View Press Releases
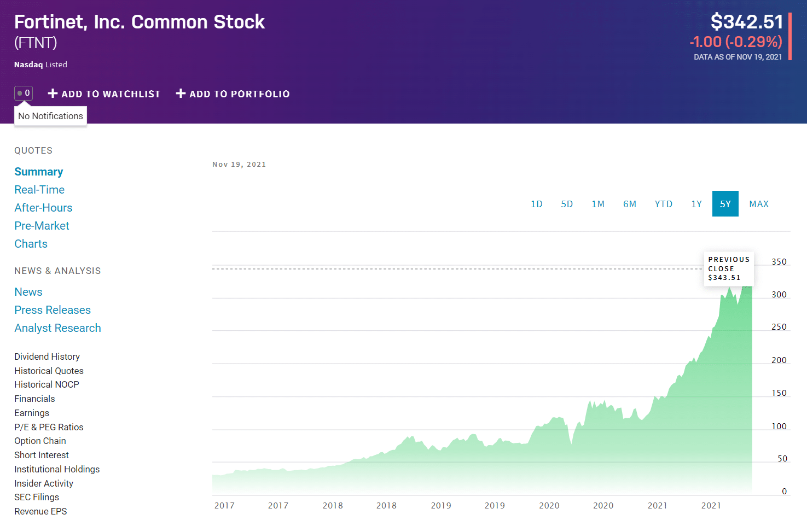The image size is (807, 532). point(53,310)
